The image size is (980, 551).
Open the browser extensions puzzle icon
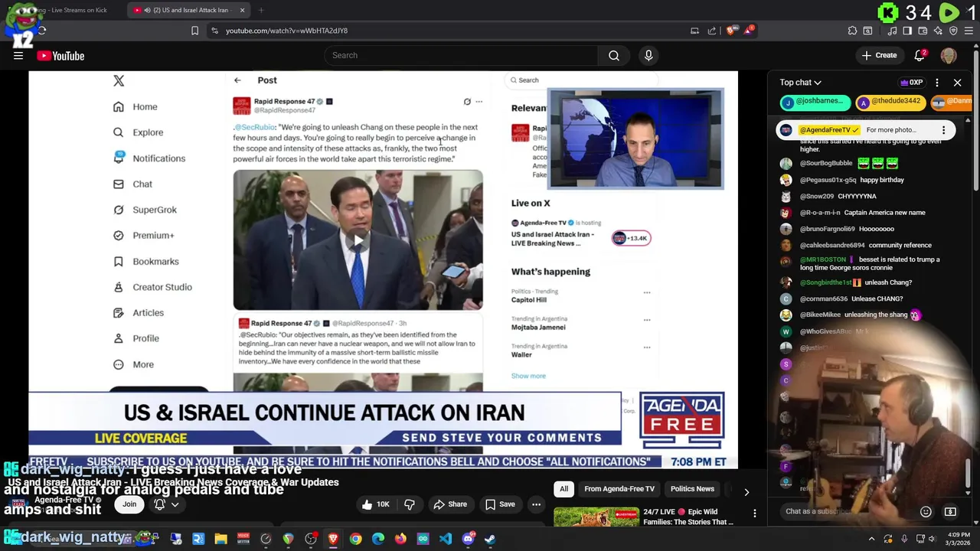(x=852, y=31)
